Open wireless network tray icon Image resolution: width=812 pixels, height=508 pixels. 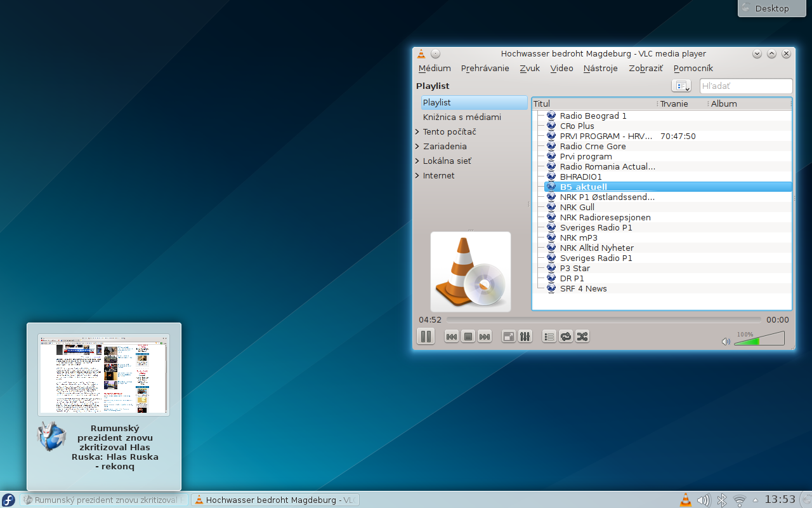point(739,500)
